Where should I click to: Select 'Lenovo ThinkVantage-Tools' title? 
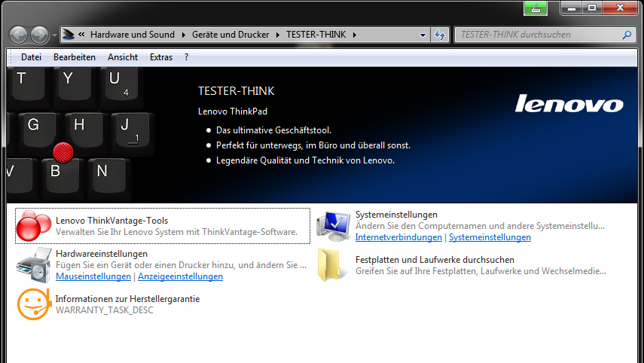111,221
